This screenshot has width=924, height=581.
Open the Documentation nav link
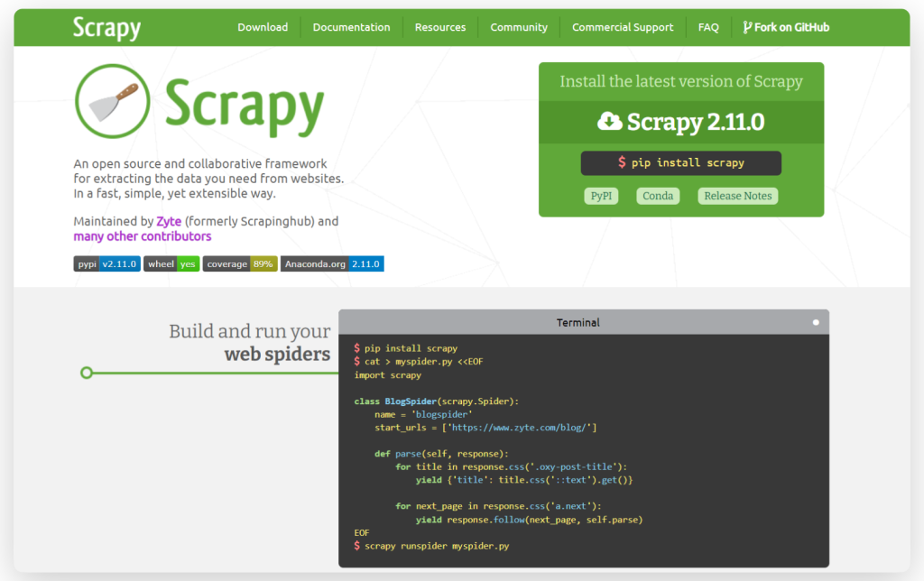click(x=351, y=27)
